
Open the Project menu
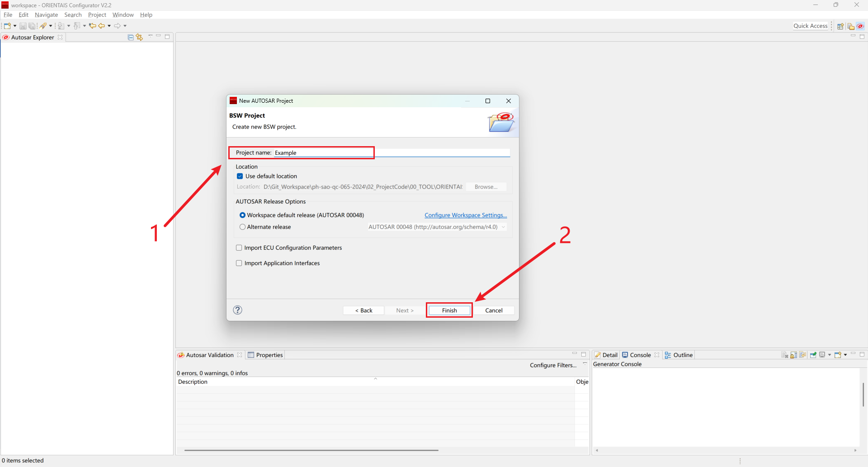tap(97, 15)
